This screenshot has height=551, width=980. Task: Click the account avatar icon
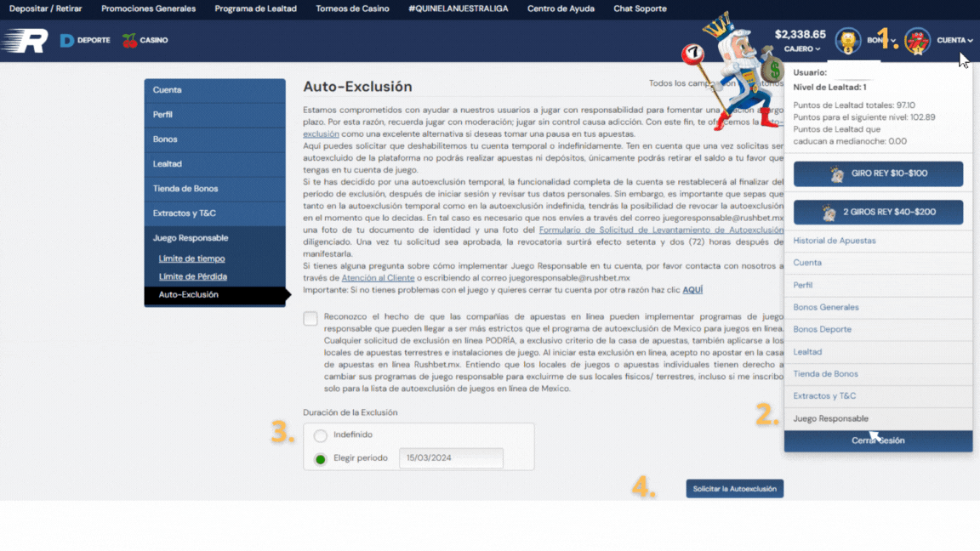tap(917, 41)
